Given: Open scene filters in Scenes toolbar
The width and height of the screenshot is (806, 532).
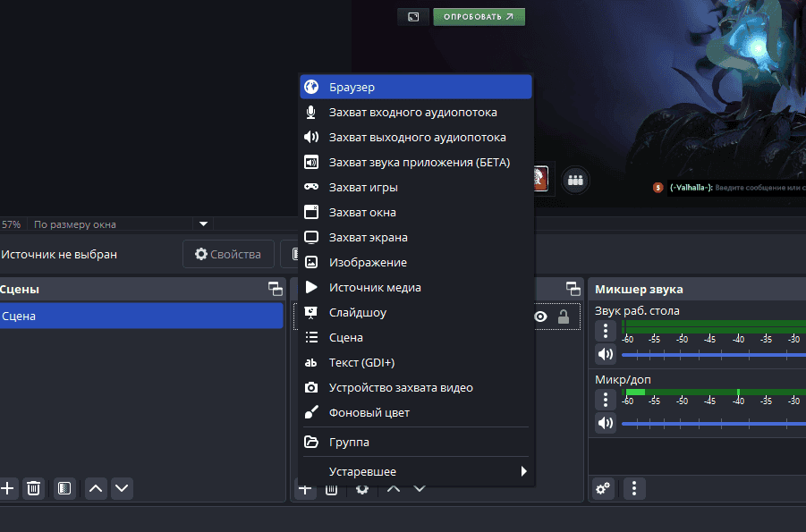Looking at the screenshot, I should click(64, 488).
